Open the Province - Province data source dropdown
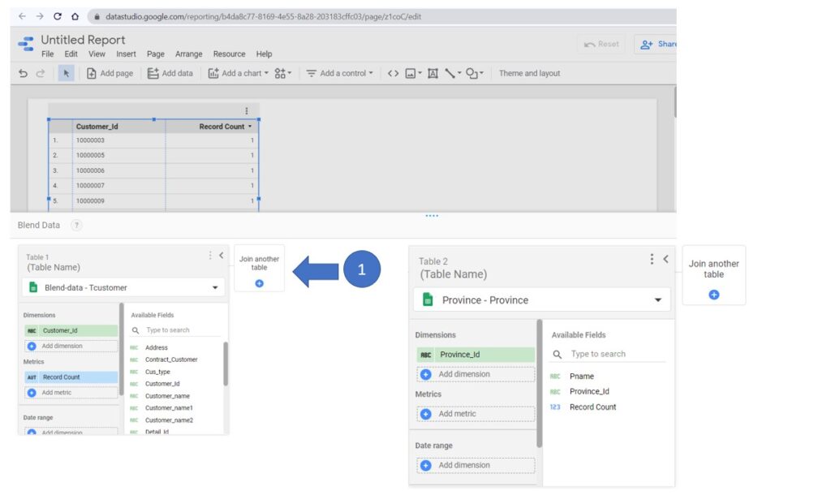 (541, 300)
